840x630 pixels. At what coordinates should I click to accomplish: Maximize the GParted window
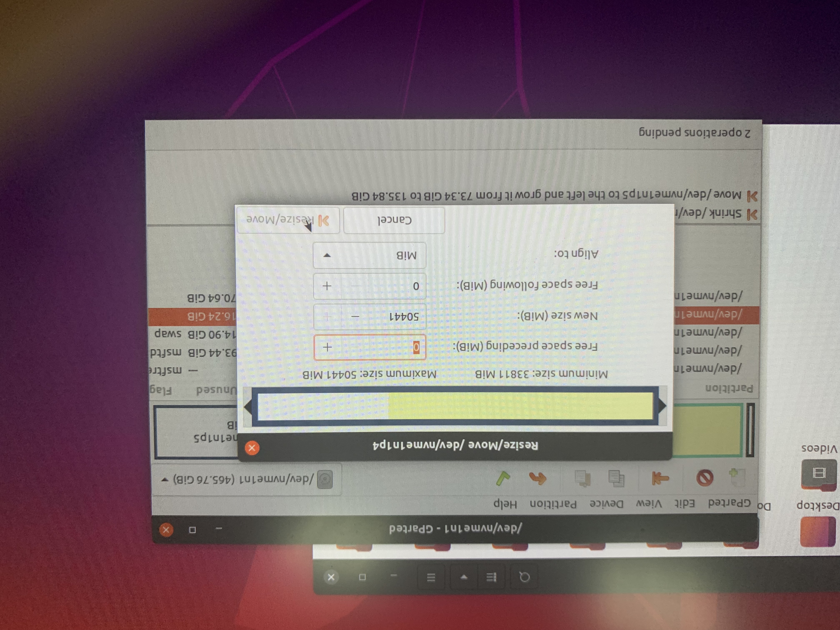pos(192,530)
